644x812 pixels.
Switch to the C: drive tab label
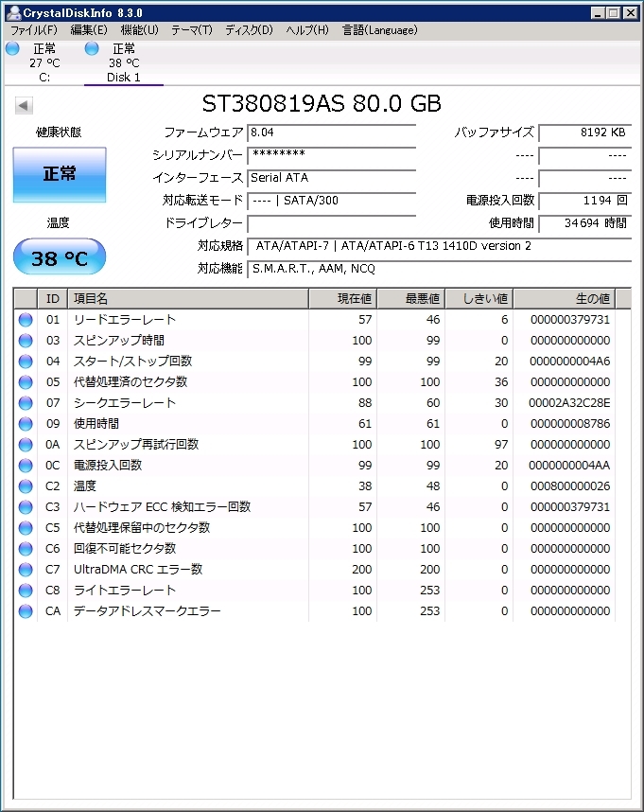point(44,78)
